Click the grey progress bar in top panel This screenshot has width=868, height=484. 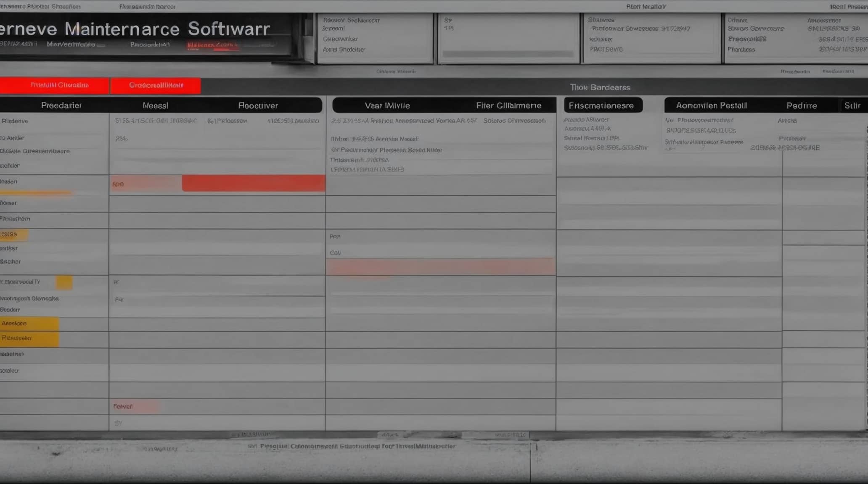click(x=508, y=54)
